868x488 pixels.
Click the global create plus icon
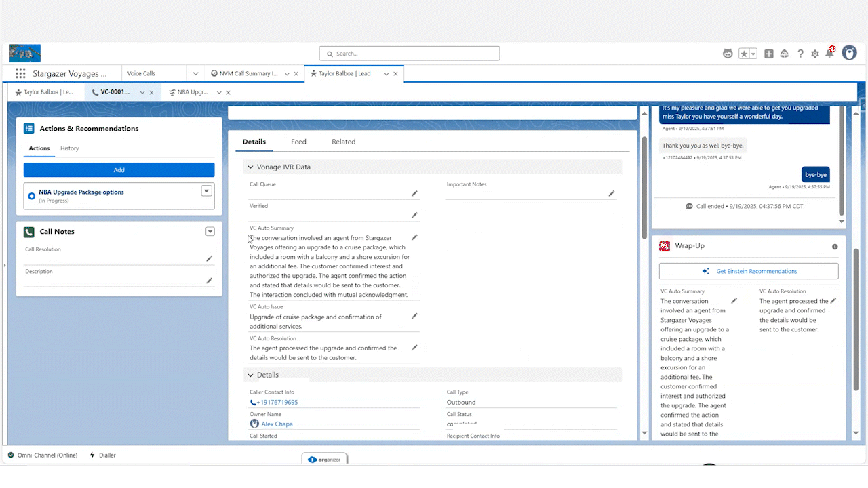[x=769, y=54]
